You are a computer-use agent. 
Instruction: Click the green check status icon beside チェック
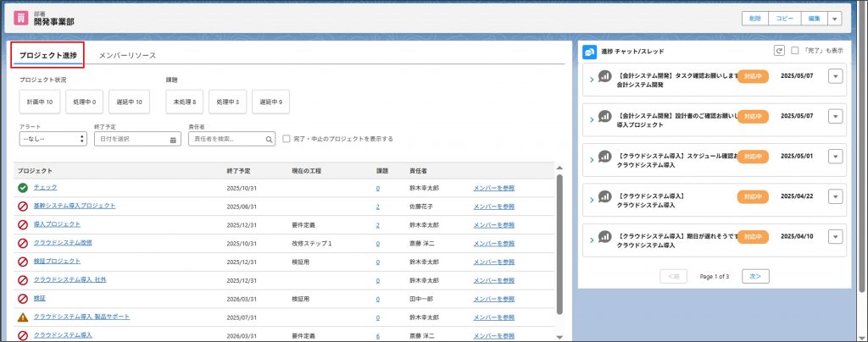coord(23,187)
